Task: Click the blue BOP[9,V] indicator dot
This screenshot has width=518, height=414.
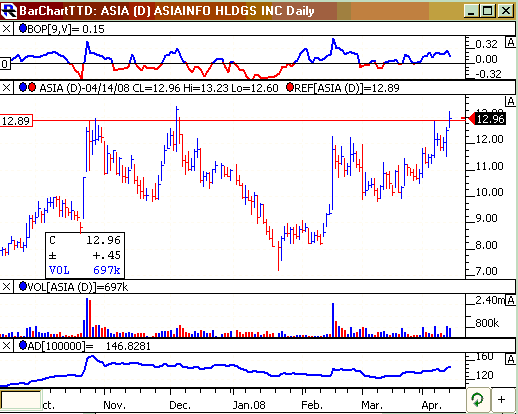Action: [x=23, y=29]
